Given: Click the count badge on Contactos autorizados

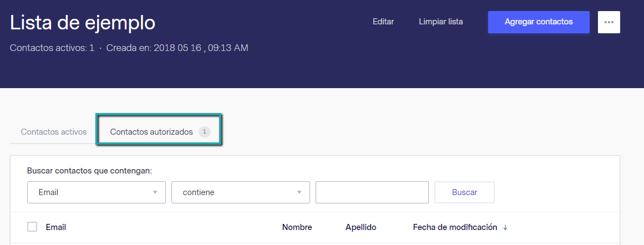Looking at the screenshot, I should [205, 132].
